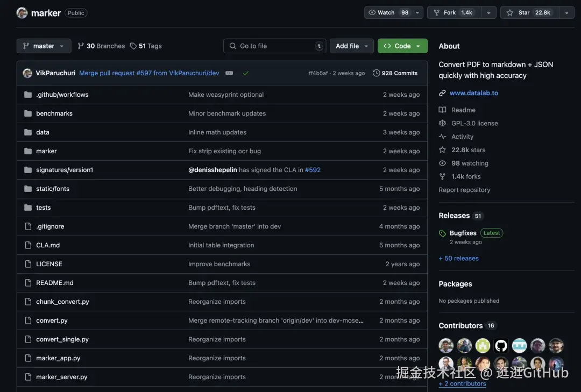581x392 pixels.
Task: Open the Bugfixes latest release
Action: [x=463, y=233]
